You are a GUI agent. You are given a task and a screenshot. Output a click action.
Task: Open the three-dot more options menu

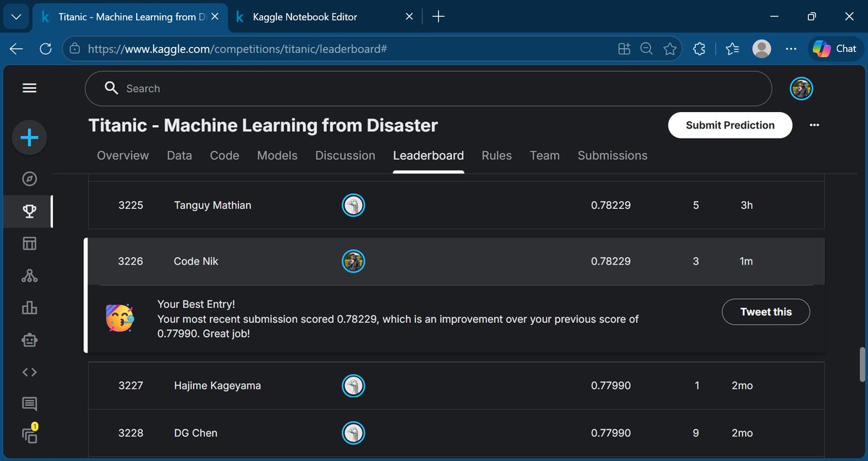(x=814, y=125)
